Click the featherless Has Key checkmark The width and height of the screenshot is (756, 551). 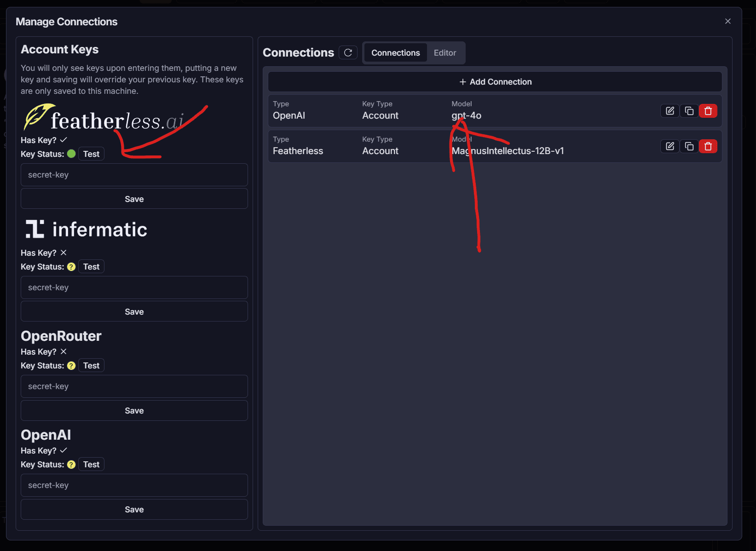(63, 140)
